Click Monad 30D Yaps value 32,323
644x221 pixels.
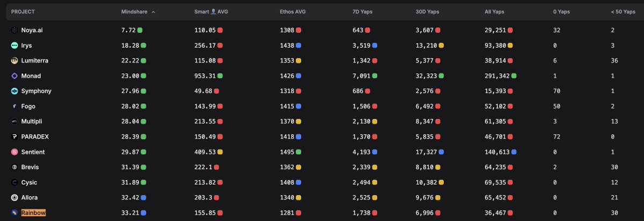coord(426,76)
